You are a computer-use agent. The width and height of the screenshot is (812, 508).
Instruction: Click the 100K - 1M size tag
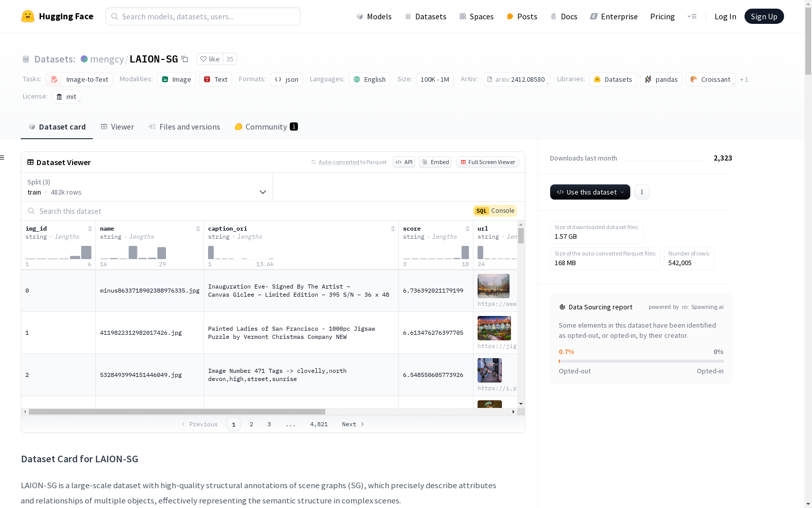pos(435,79)
